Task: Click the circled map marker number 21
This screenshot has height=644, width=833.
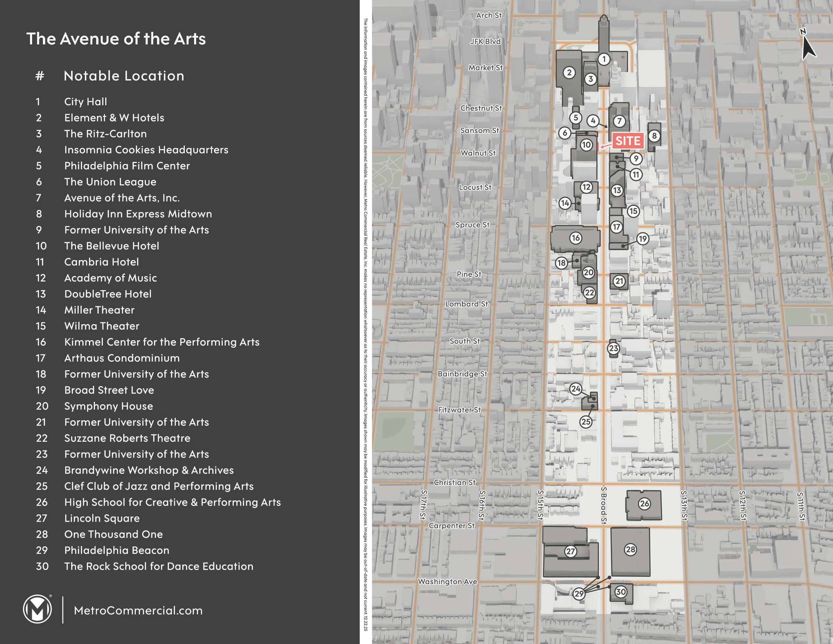Action: pyautogui.click(x=619, y=281)
